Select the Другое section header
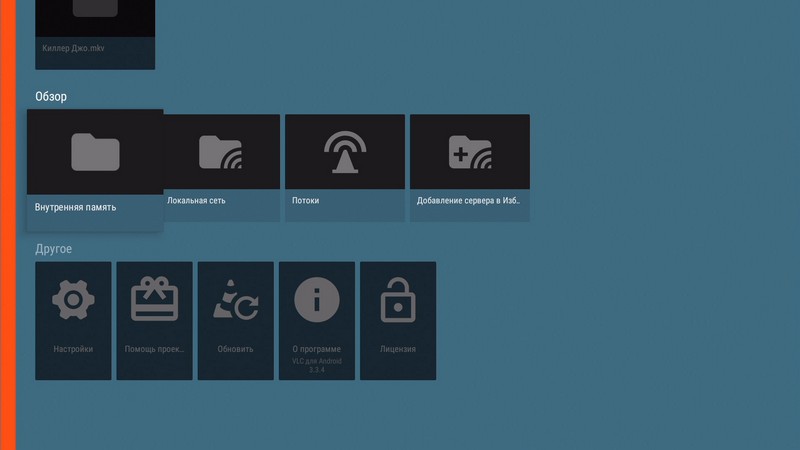The height and width of the screenshot is (450, 800). [54, 249]
